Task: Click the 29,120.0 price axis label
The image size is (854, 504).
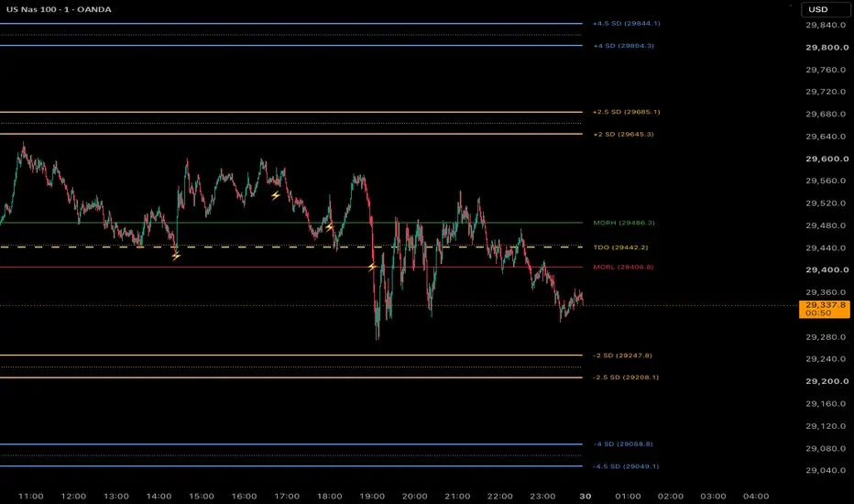Action: (827, 426)
